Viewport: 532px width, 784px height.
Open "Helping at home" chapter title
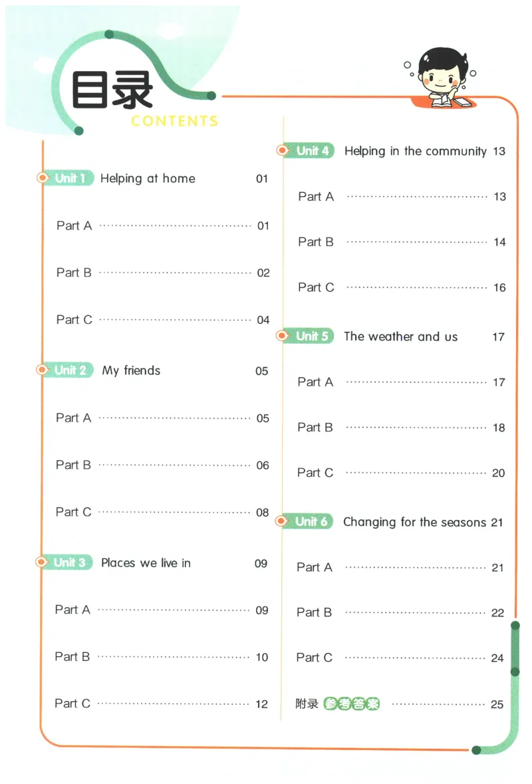(148, 178)
